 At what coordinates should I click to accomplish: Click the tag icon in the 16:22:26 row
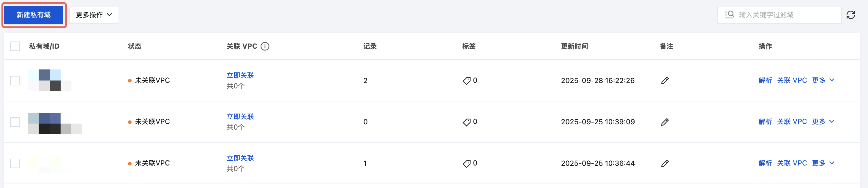click(467, 81)
